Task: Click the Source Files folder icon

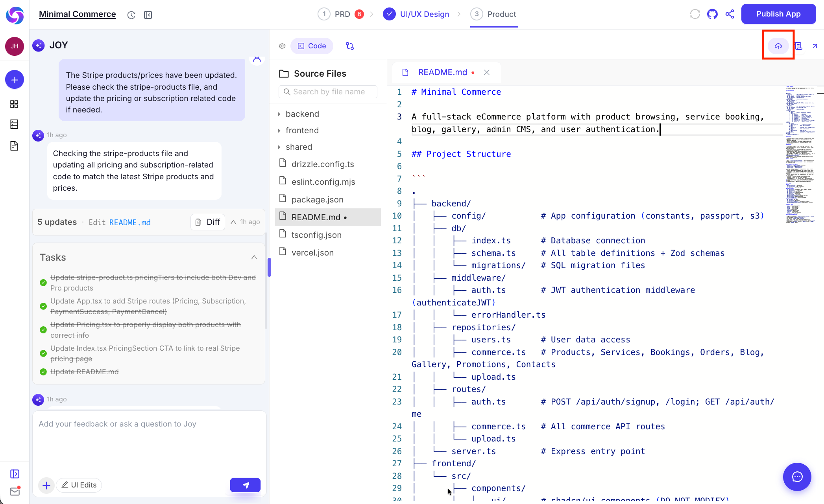Action: tap(284, 74)
